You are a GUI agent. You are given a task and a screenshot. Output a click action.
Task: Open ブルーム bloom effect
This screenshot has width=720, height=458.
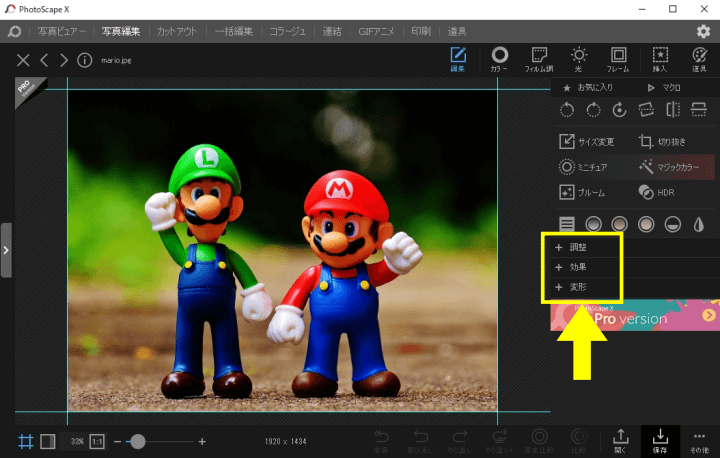coord(582,192)
